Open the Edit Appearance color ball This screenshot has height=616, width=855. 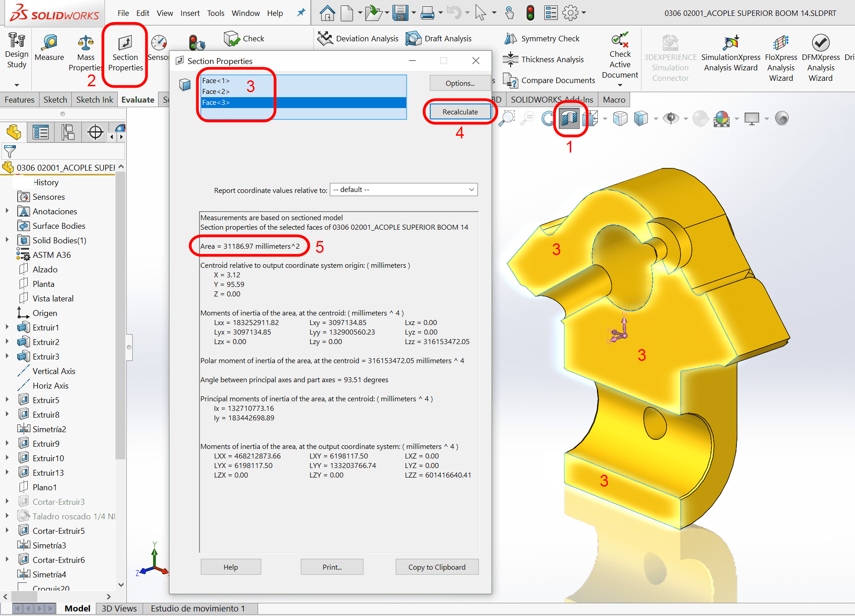[700, 118]
